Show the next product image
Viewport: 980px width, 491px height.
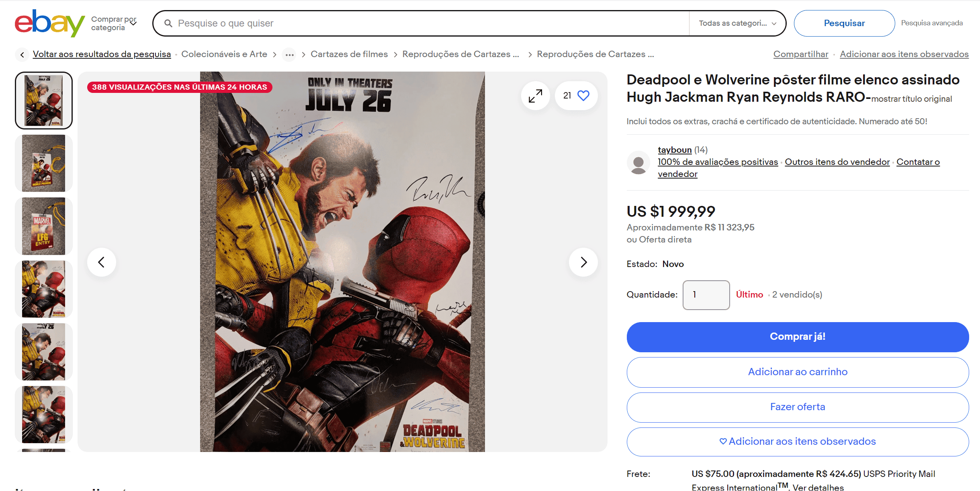pyautogui.click(x=583, y=262)
